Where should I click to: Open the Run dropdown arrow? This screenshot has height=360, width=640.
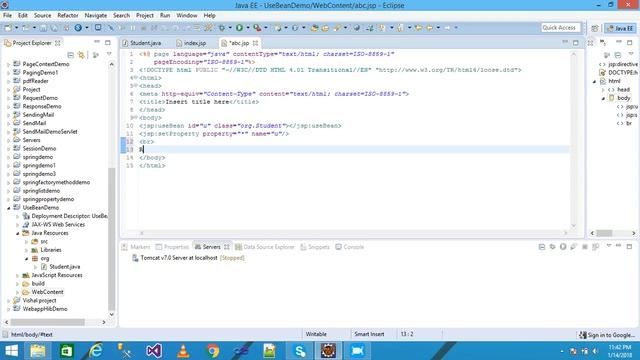pyautogui.click(x=248, y=28)
